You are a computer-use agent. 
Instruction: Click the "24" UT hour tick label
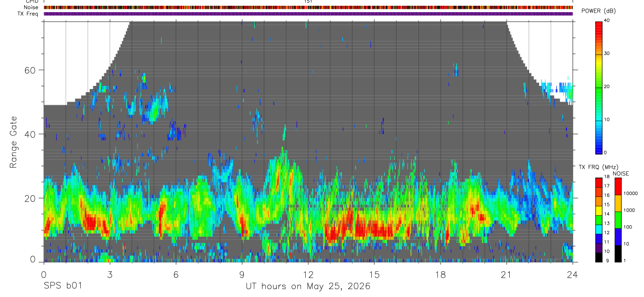[x=573, y=274]
